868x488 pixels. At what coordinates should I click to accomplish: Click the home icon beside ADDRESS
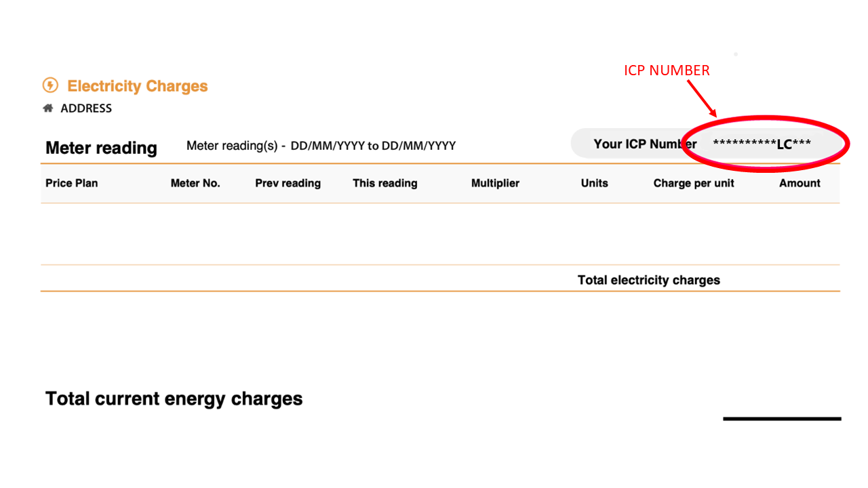48,108
